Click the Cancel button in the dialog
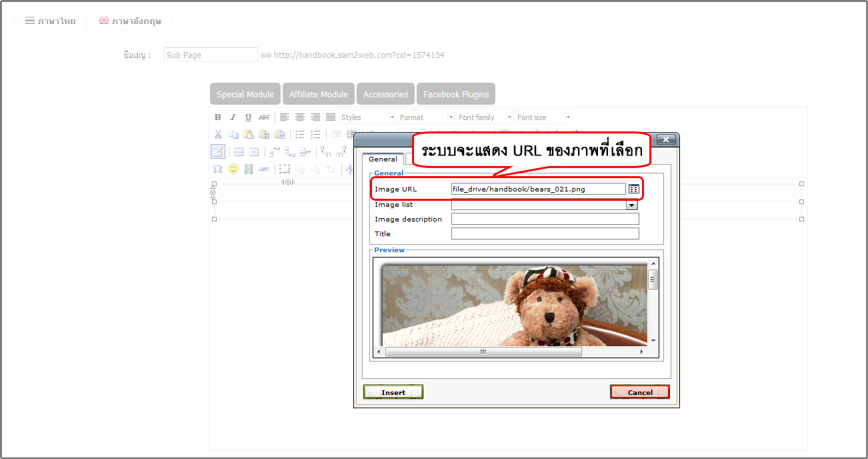This screenshot has height=459, width=868. [640, 392]
